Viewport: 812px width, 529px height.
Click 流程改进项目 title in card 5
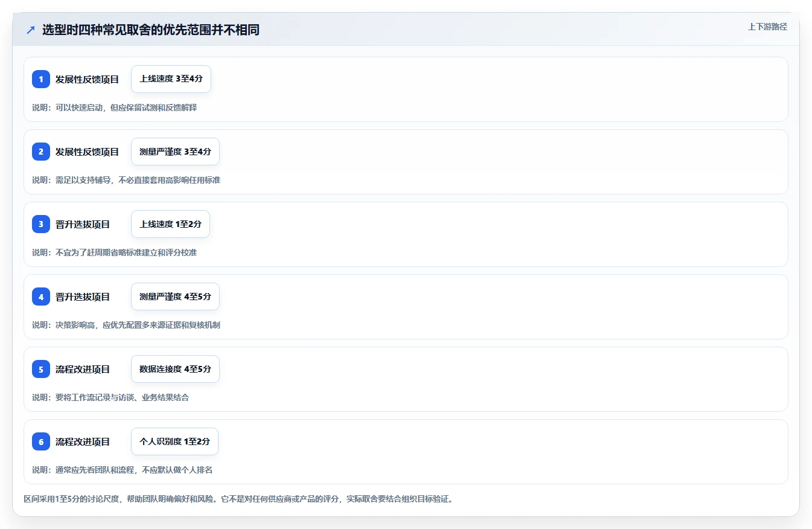click(83, 369)
